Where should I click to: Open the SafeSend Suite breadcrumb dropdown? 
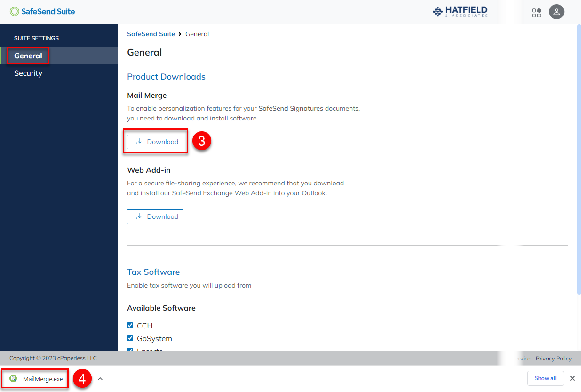[151, 33]
